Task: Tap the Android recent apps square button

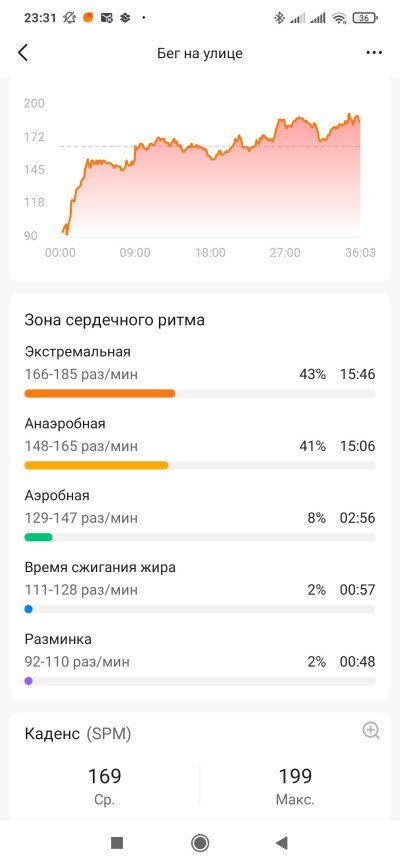Action: click(x=117, y=843)
